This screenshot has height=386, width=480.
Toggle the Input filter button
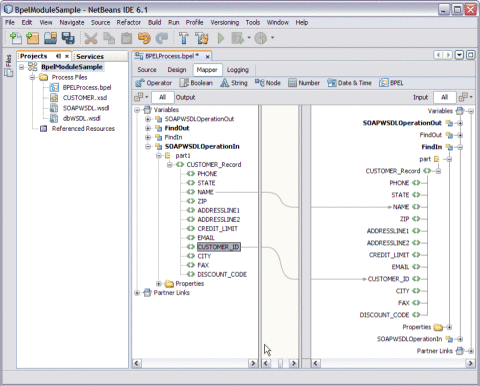point(420,97)
